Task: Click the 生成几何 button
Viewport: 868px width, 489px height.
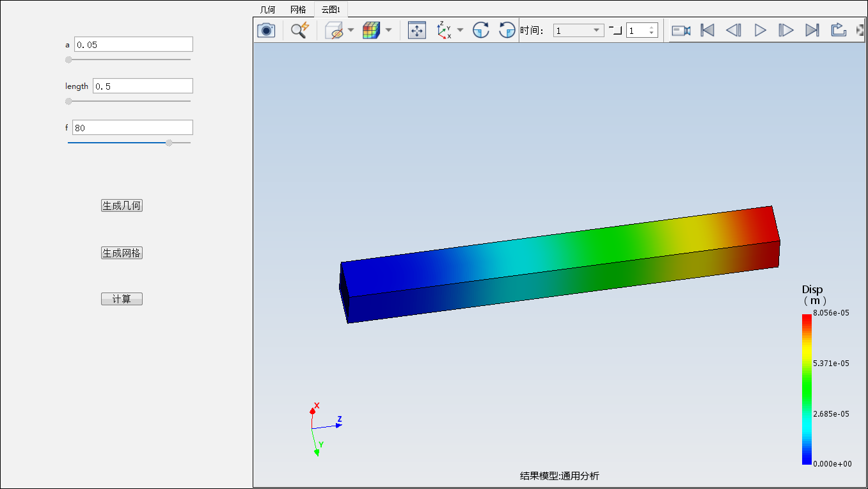Action: (x=122, y=205)
